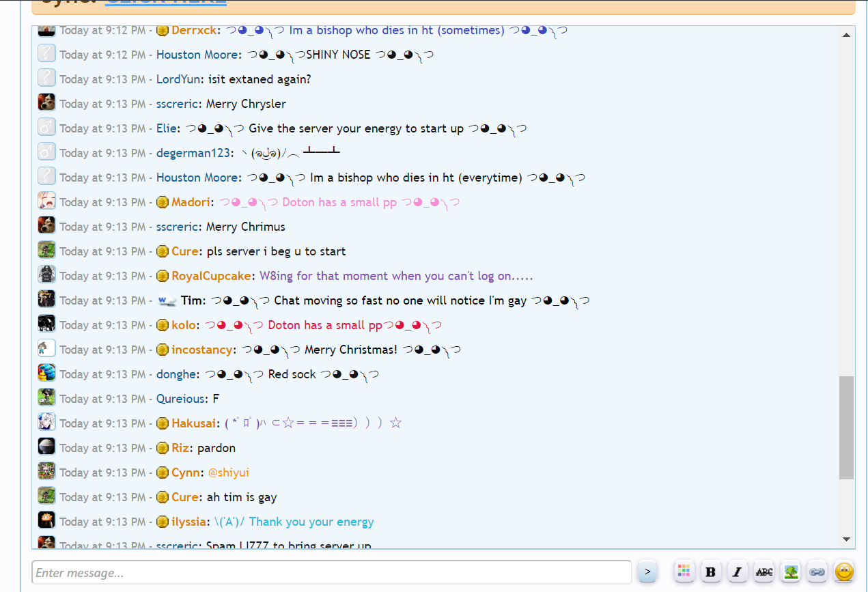Open ilyssia's username link
This screenshot has height=592, width=868.
tap(188, 522)
